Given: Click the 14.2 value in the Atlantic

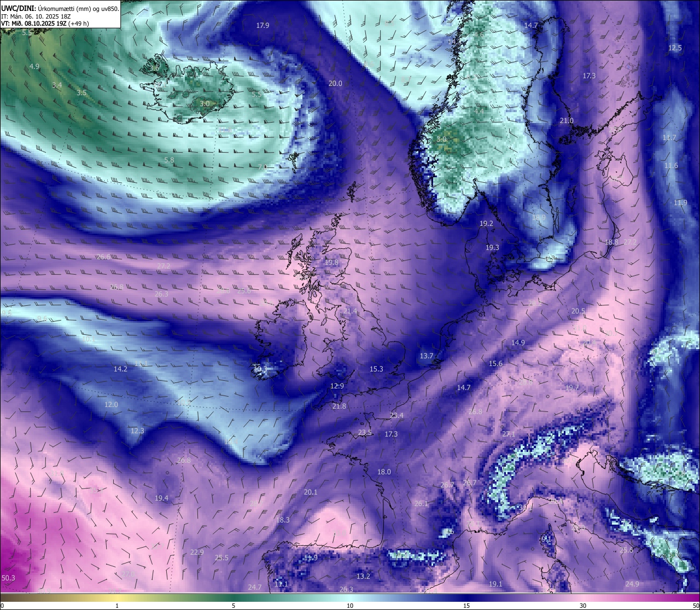Looking at the screenshot, I should point(120,369).
